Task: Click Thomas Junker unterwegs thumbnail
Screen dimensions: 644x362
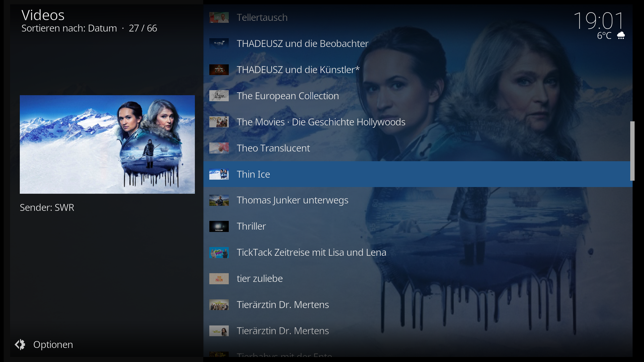Action: click(219, 200)
